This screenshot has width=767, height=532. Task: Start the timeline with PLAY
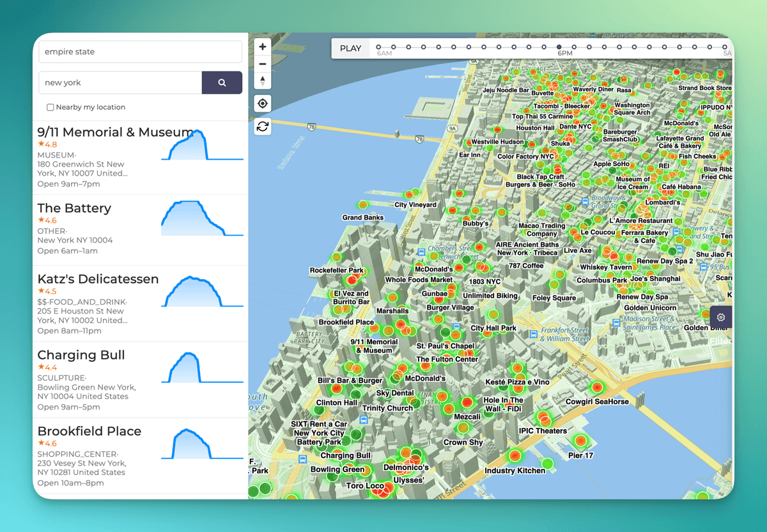[x=350, y=49]
